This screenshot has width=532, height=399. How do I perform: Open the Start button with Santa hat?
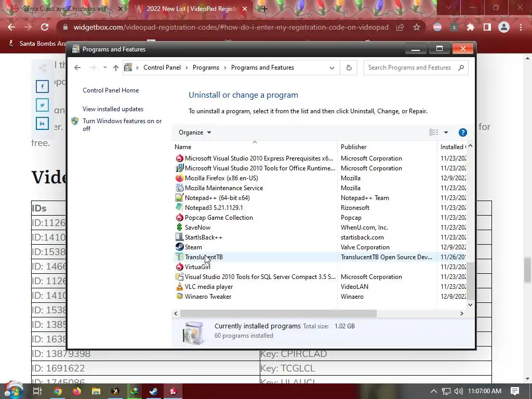point(13,391)
